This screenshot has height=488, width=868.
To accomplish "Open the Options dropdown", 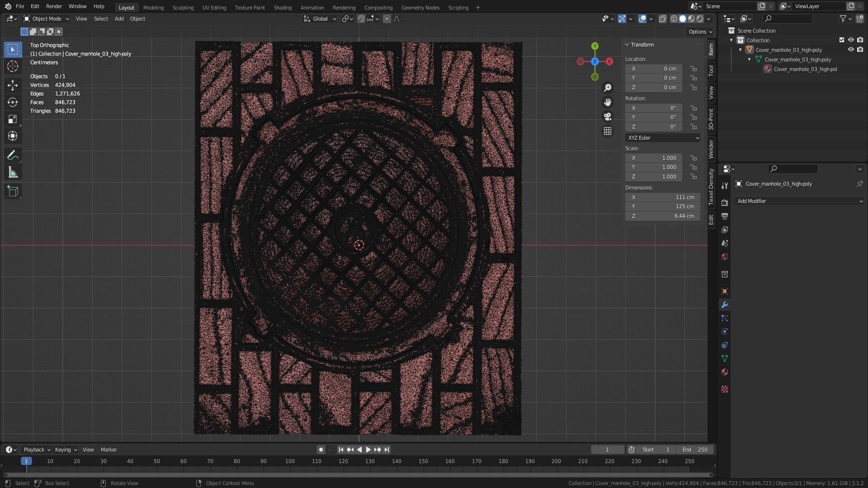I will tap(700, 32).
